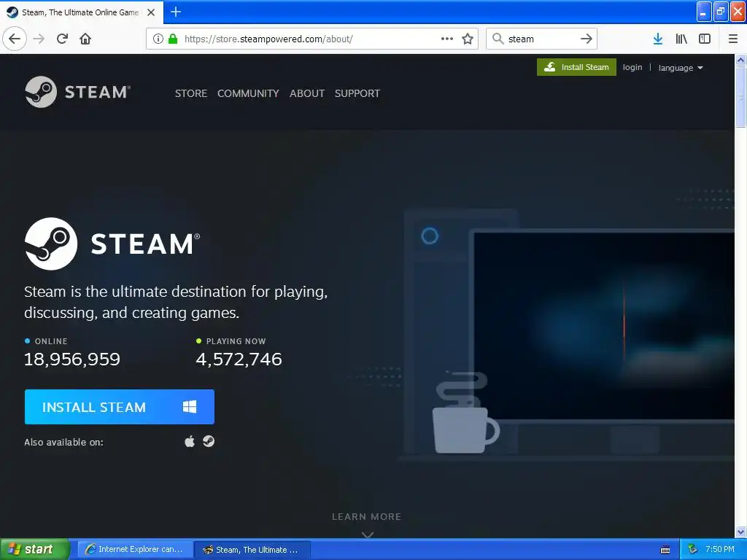Click the tray icon beside the clock
This screenshot has height=560, width=747.
pyautogui.click(x=692, y=550)
